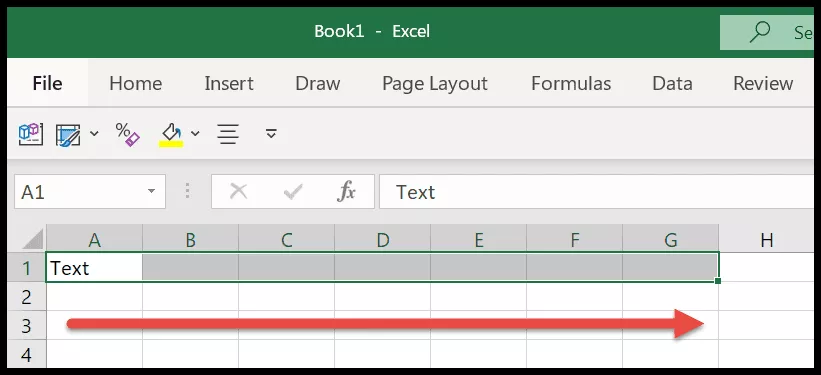Open the dropdown arrow next to borders icon

(x=94, y=134)
